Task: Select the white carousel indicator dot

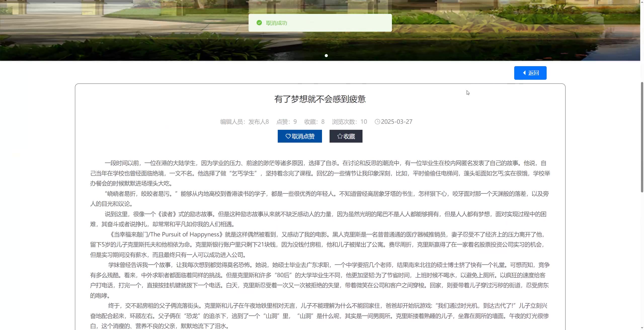Action: click(x=326, y=56)
